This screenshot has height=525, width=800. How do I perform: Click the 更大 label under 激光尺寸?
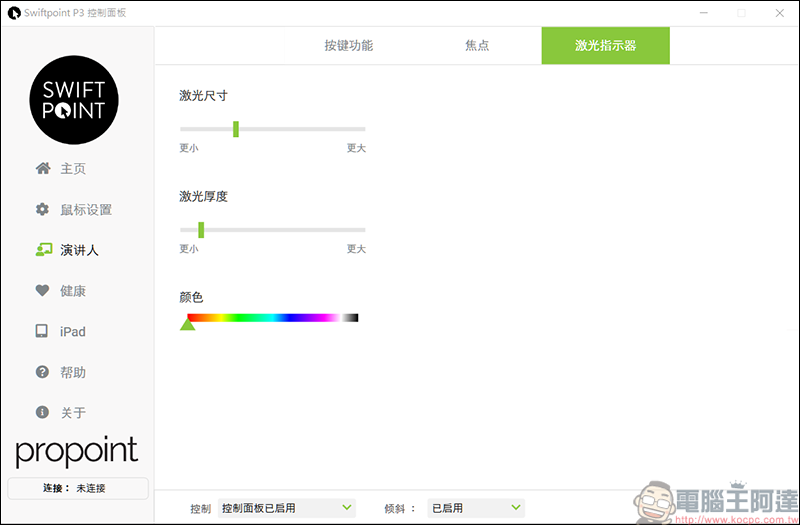[x=356, y=148]
